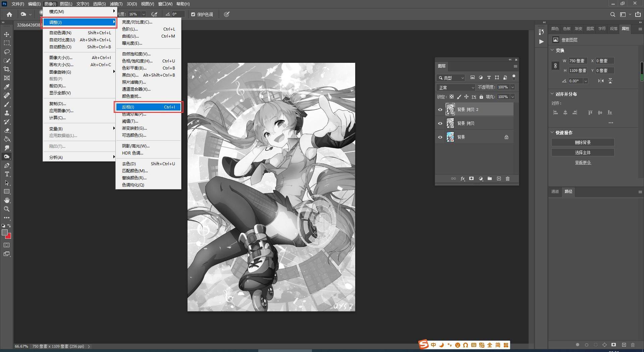644x352 pixels.
Task: Open the layer filter 类型 dropdown
Action: coord(451,78)
